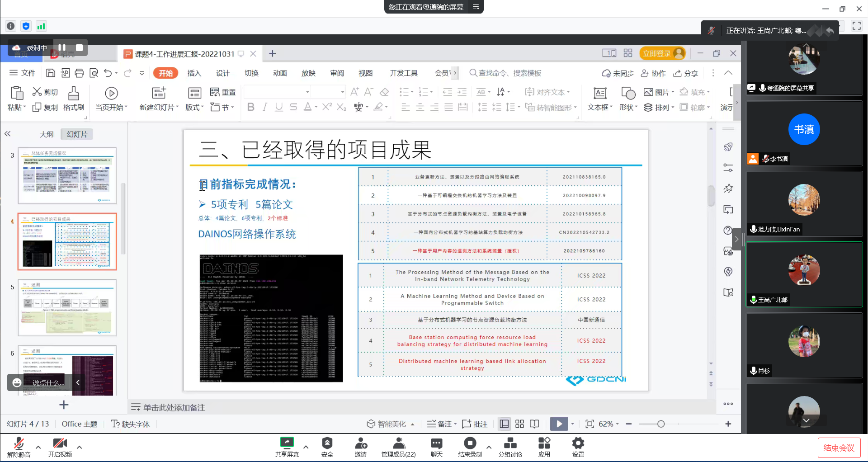Toggle underline formatting
The image size is (868, 462).
279,107
